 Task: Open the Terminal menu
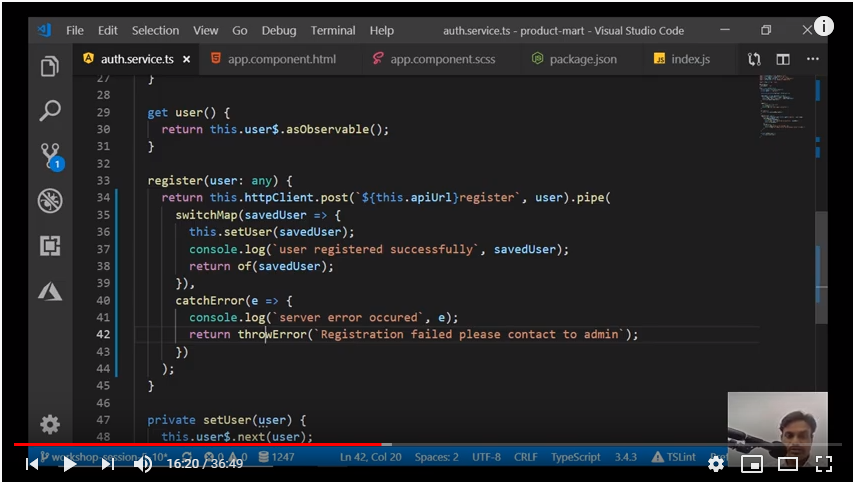point(333,30)
